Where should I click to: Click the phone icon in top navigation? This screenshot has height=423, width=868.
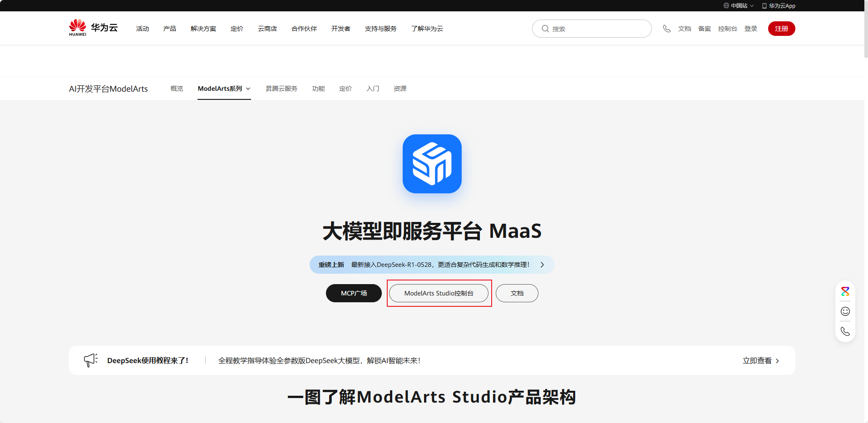666,29
